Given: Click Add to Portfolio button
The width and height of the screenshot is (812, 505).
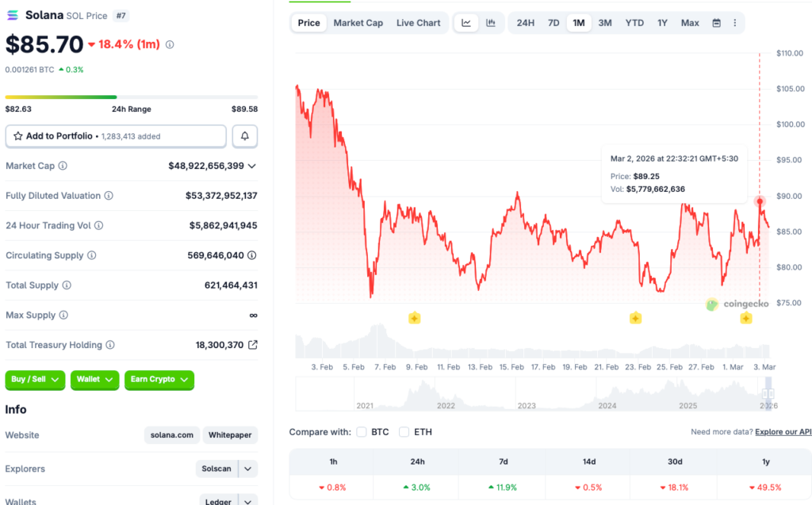Looking at the screenshot, I should (116, 136).
